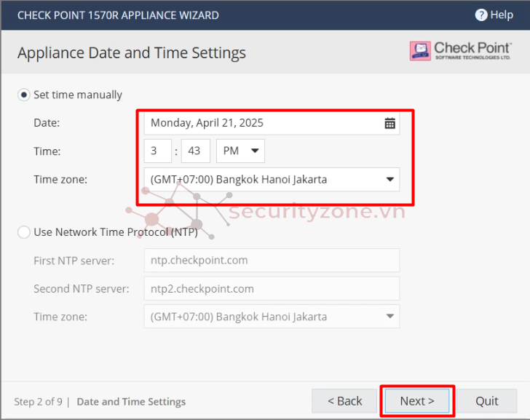Click the 'Time:' label

point(47,151)
